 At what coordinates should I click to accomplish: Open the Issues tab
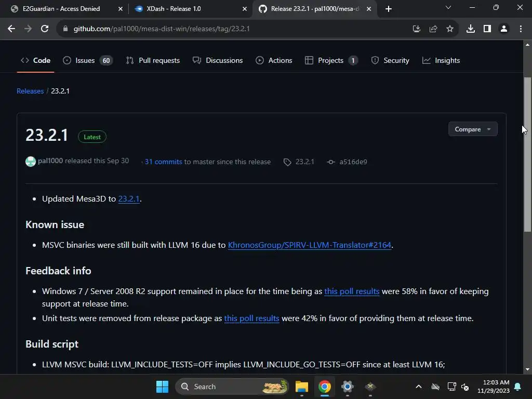[88, 60]
